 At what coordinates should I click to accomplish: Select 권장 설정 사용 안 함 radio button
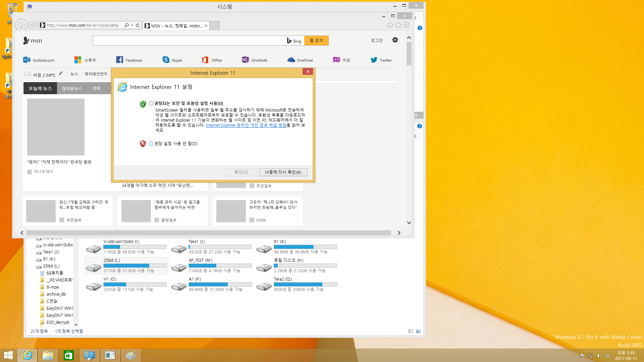coord(151,143)
